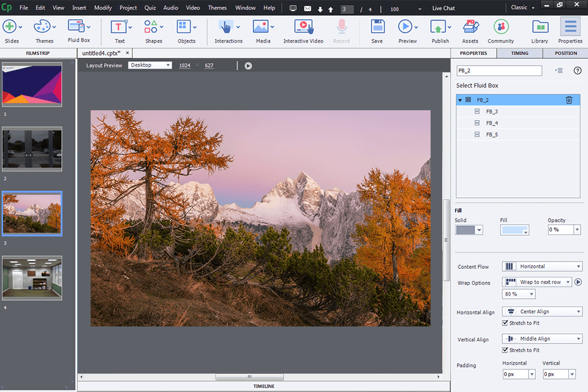Toggle the Properties panel icon
The width and height of the screenshot is (588, 392).
click(570, 27)
